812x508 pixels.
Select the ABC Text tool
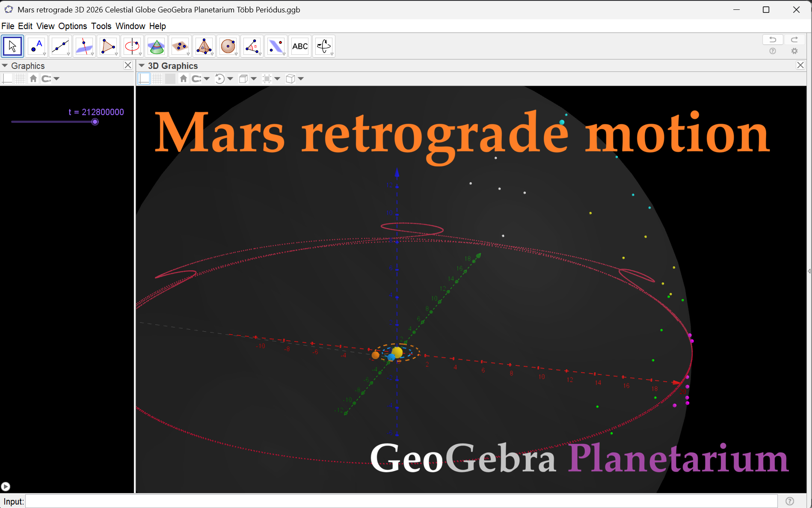[x=300, y=46]
